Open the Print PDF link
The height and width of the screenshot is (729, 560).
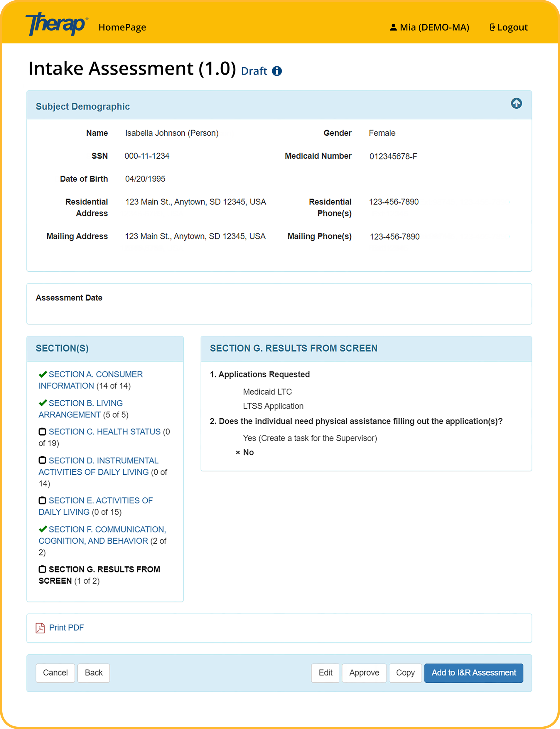[66, 628]
